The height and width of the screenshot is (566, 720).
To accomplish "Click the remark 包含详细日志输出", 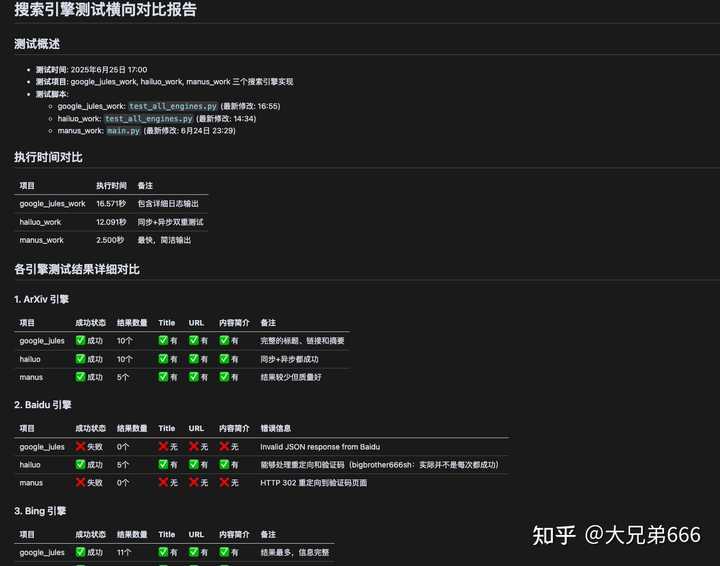I will [x=168, y=203].
